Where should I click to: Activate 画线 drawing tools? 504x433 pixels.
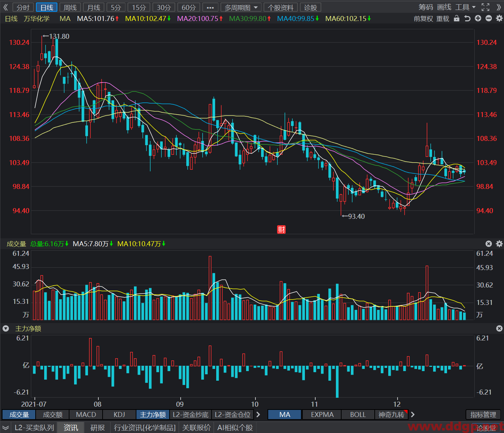[x=444, y=7]
